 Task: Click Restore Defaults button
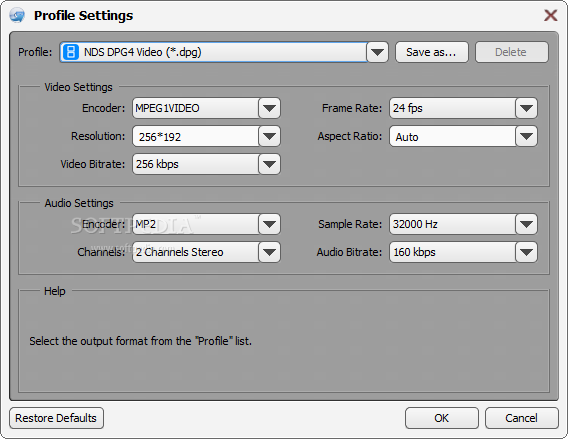point(57,418)
